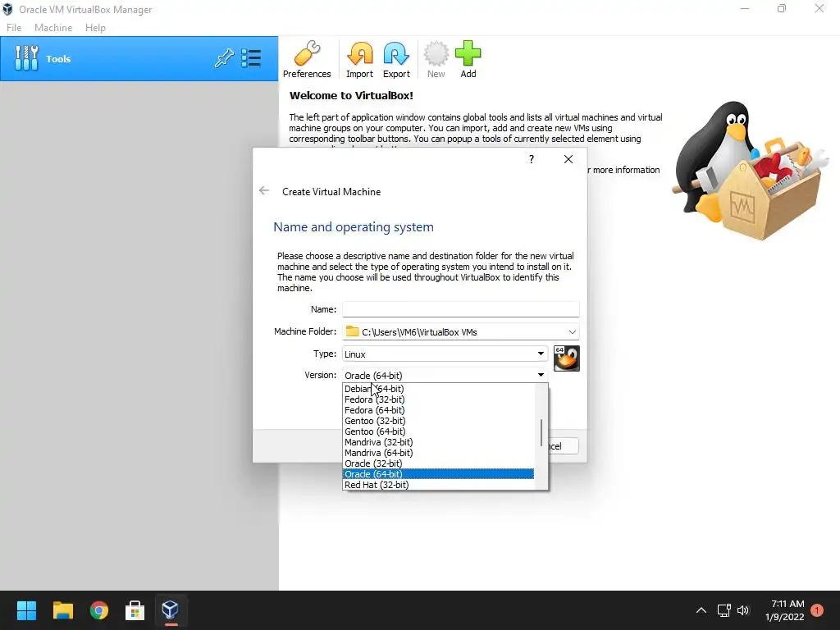The height and width of the screenshot is (630, 840).
Task: Click the VirtualBox taskbar icon
Action: (171, 610)
